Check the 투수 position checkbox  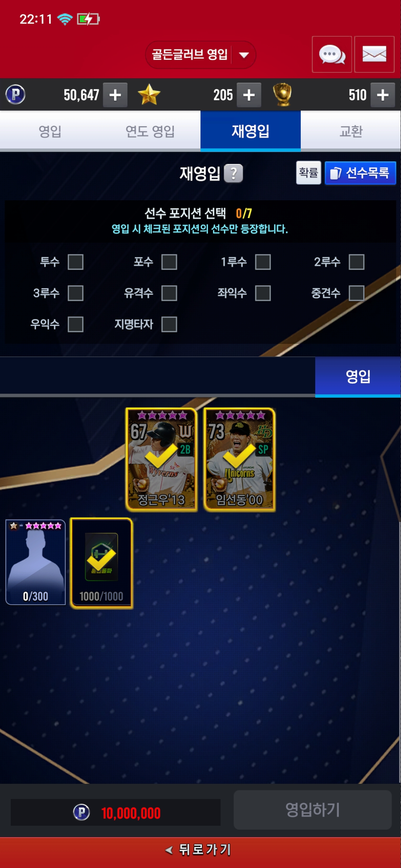tap(76, 262)
